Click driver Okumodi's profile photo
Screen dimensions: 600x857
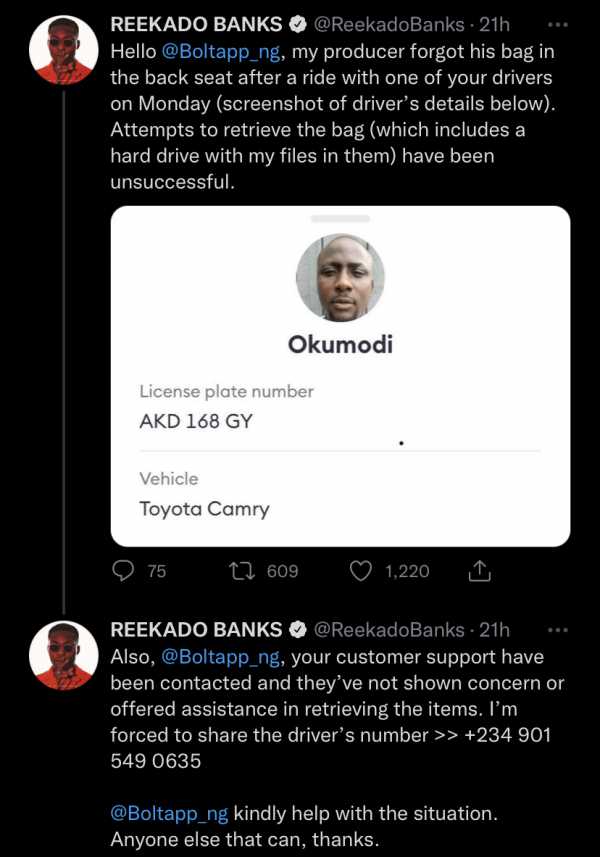pyautogui.click(x=340, y=277)
